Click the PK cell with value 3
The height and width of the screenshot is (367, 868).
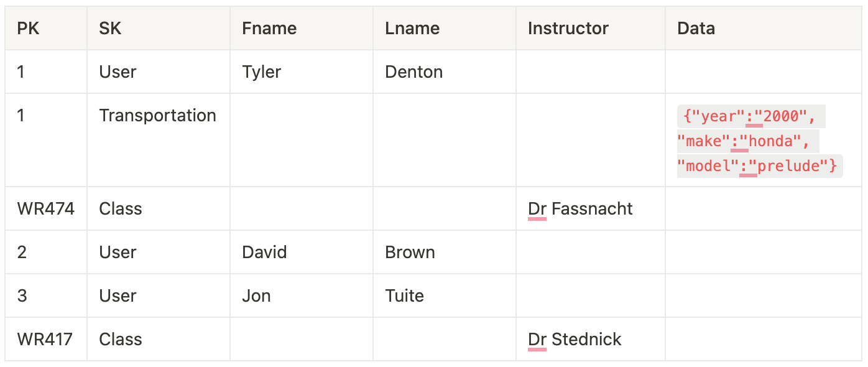pos(22,296)
